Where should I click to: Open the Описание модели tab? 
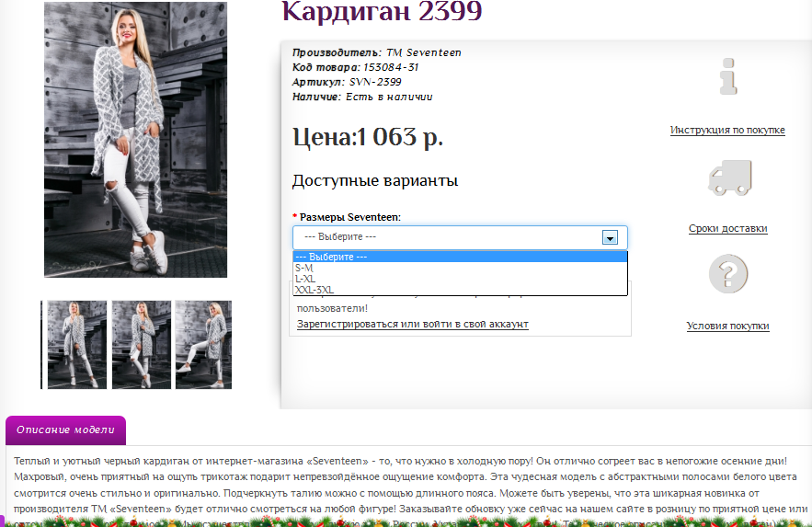click(66, 430)
